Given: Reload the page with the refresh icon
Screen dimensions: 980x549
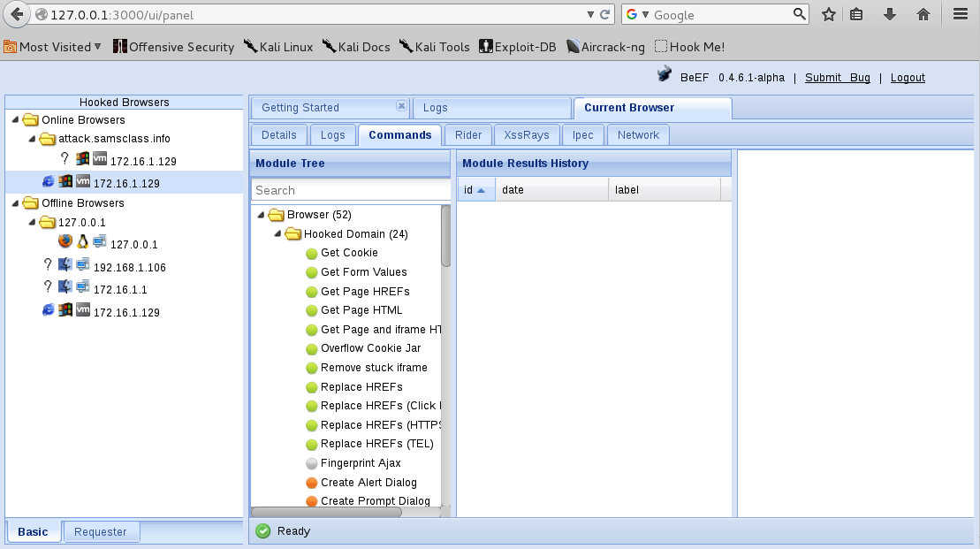Looking at the screenshot, I should tap(605, 14).
